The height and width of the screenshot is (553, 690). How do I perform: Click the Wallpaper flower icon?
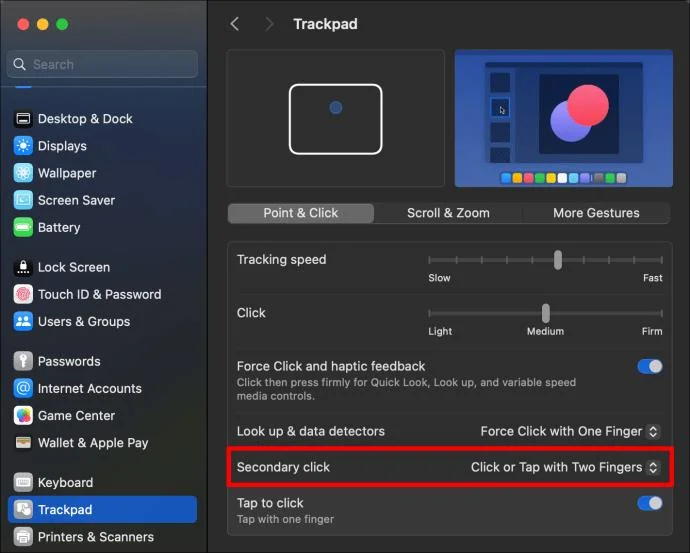(x=23, y=173)
